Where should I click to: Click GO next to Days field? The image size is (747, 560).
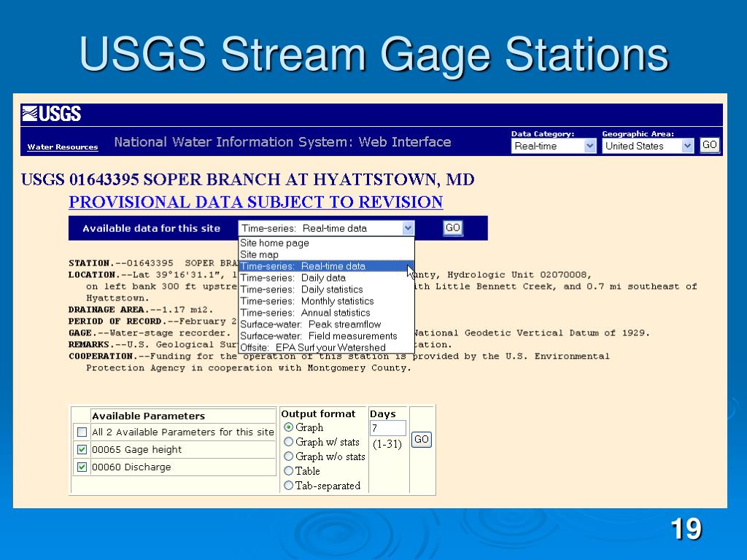click(x=421, y=440)
